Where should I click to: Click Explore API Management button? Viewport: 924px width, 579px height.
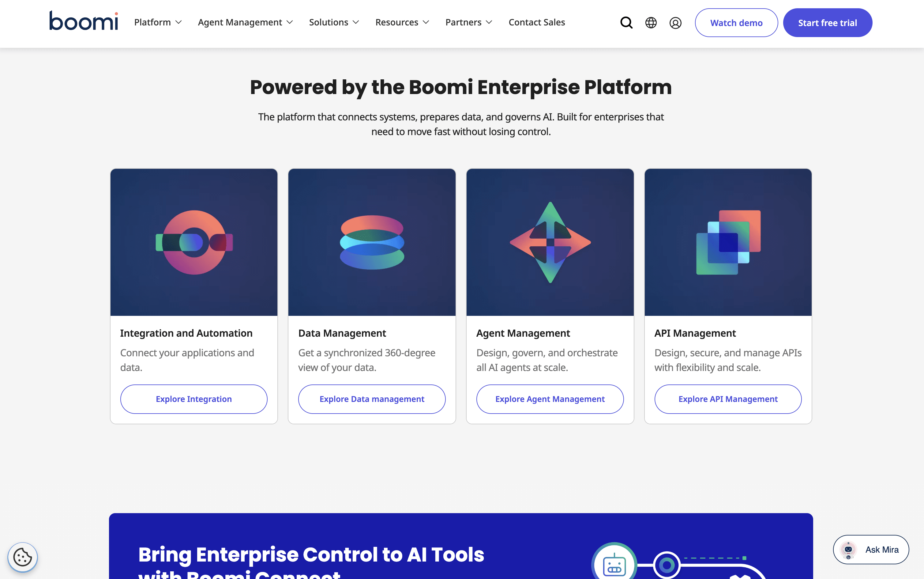(728, 399)
